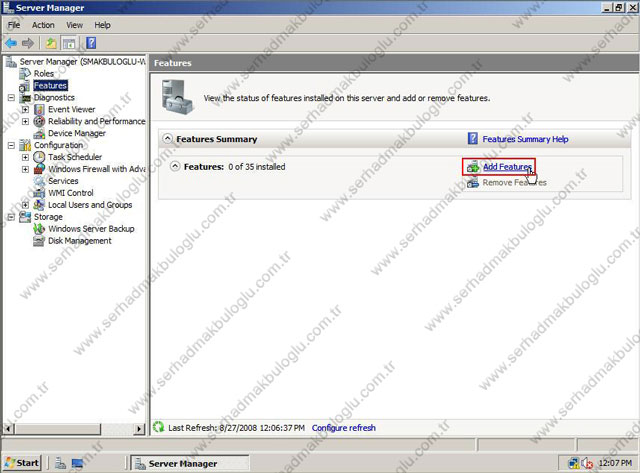Open the Action menu
This screenshot has width=640, height=473.
[x=43, y=25]
